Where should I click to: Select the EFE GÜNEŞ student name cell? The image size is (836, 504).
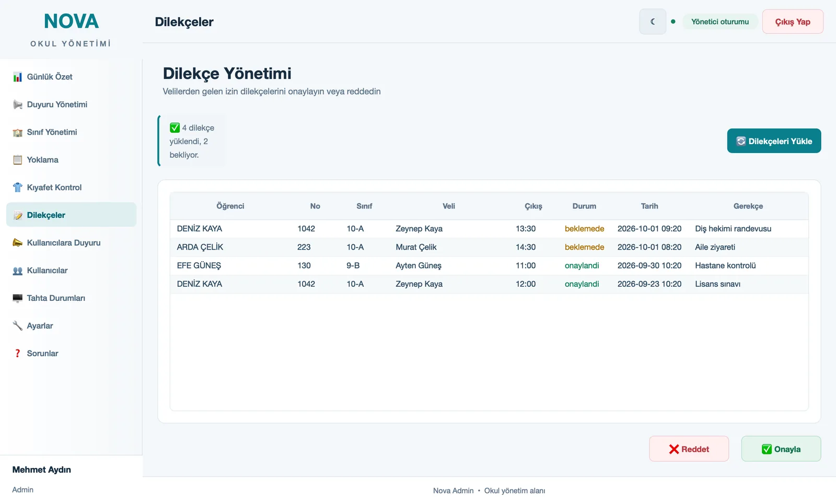pos(199,265)
